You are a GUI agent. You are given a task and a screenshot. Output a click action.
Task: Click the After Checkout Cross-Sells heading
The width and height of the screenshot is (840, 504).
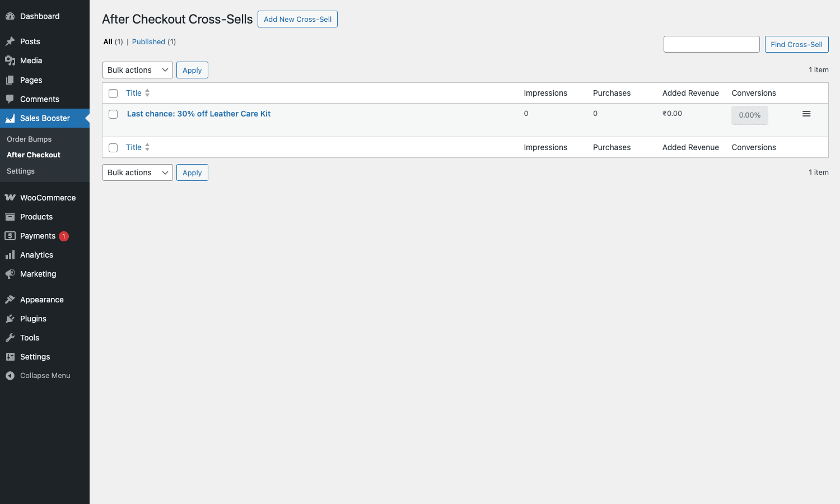coord(178,19)
